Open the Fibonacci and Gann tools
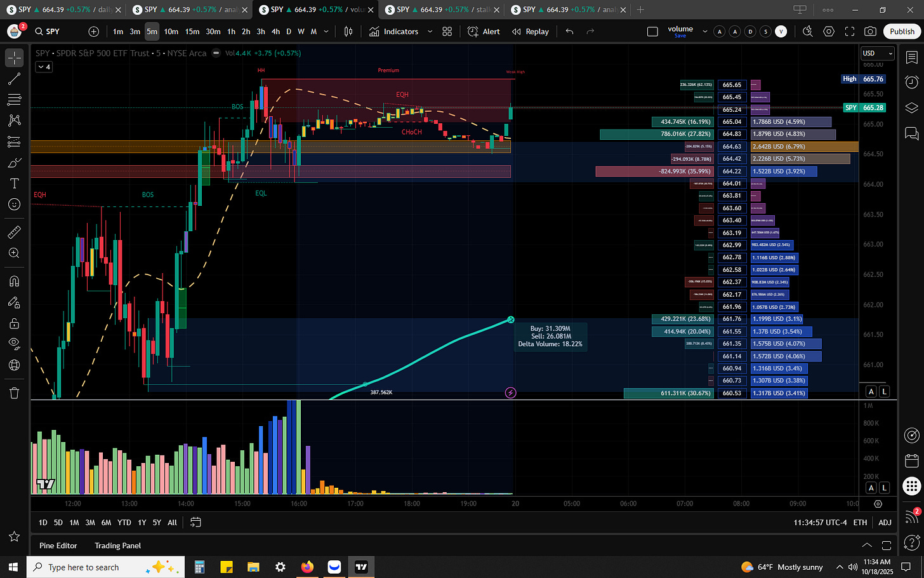The height and width of the screenshot is (578, 924). coord(14,100)
